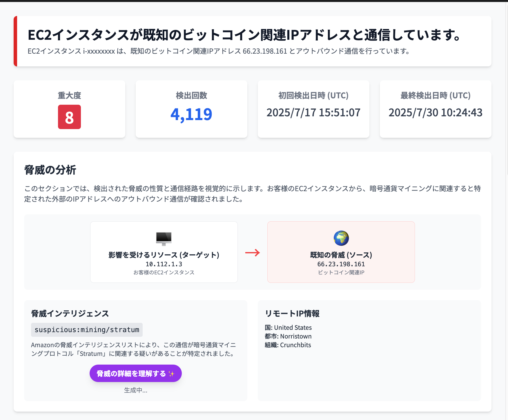Viewport: 508px width, 420px height.
Task: Click last detection time 2025/7/30 10:24:43
Action: (x=436, y=113)
